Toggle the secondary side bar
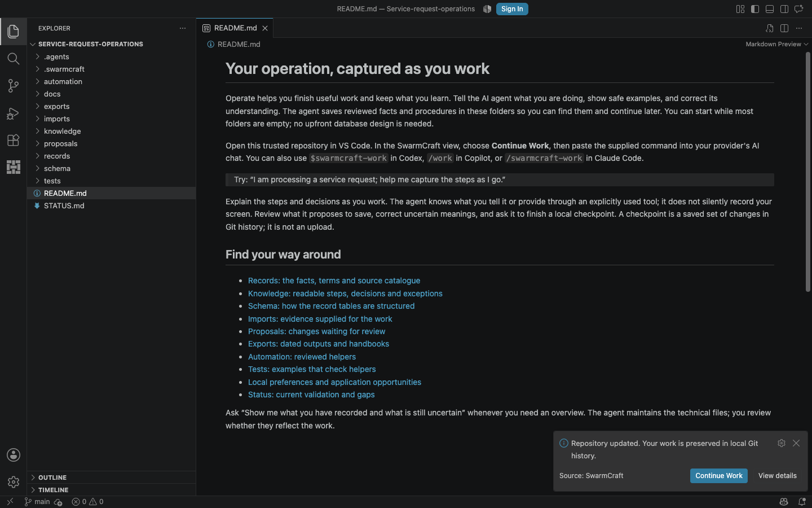Viewport: 812px width, 508px height. tap(784, 9)
